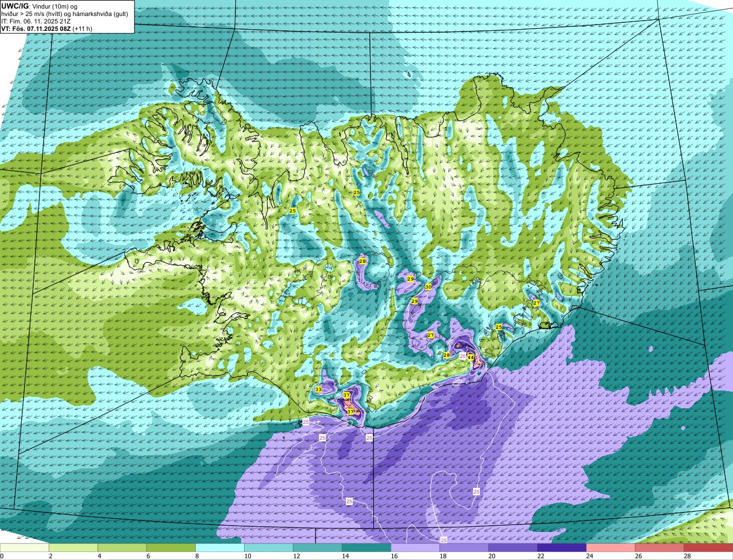The width and height of the screenshot is (733, 560).
Task: Click the "Vindur (10m) og" header text
Action: click(54, 6)
